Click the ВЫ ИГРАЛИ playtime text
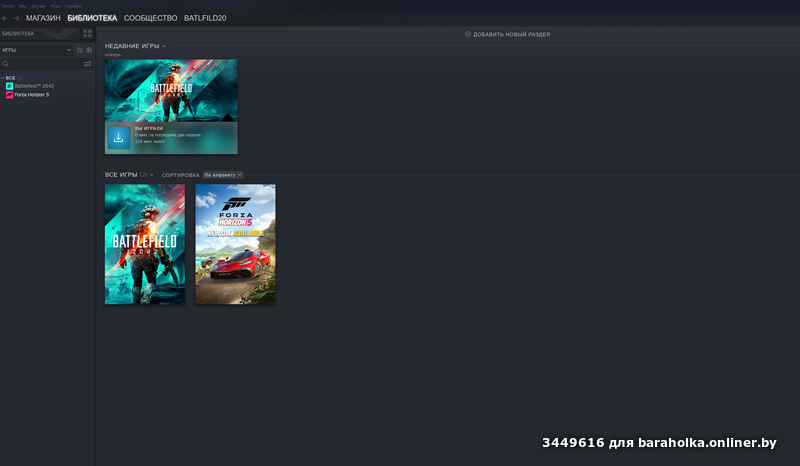This screenshot has height=466, width=800. pyautogui.click(x=149, y=129)
